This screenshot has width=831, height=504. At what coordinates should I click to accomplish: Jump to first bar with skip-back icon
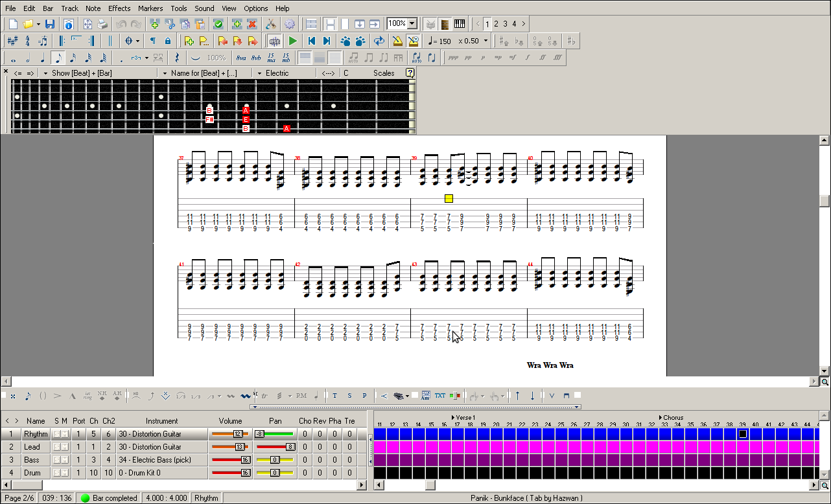pyautogui.click(x=312, y=41)
